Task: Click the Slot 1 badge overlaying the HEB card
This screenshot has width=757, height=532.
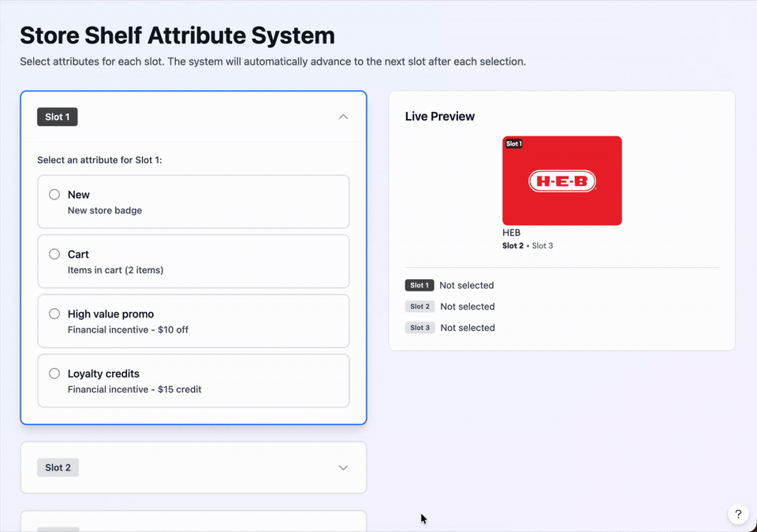Action: click(x=513, y=143)
